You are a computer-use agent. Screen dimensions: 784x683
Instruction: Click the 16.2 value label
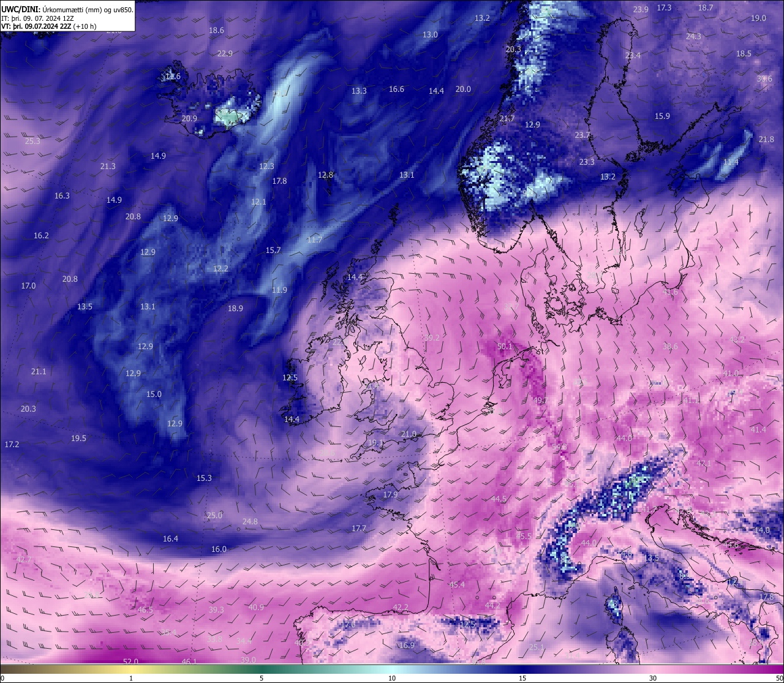41,236
